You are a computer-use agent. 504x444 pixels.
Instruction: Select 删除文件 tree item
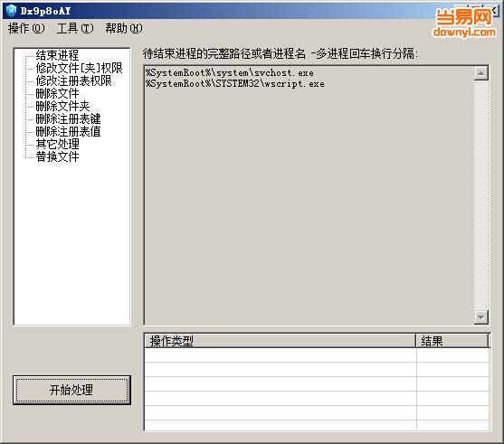[x=57, y=93]
